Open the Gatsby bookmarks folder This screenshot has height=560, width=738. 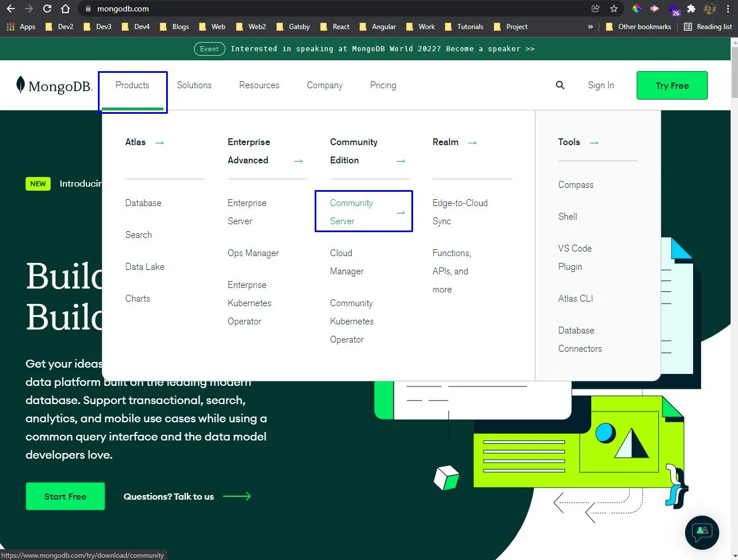coord(293,27)
